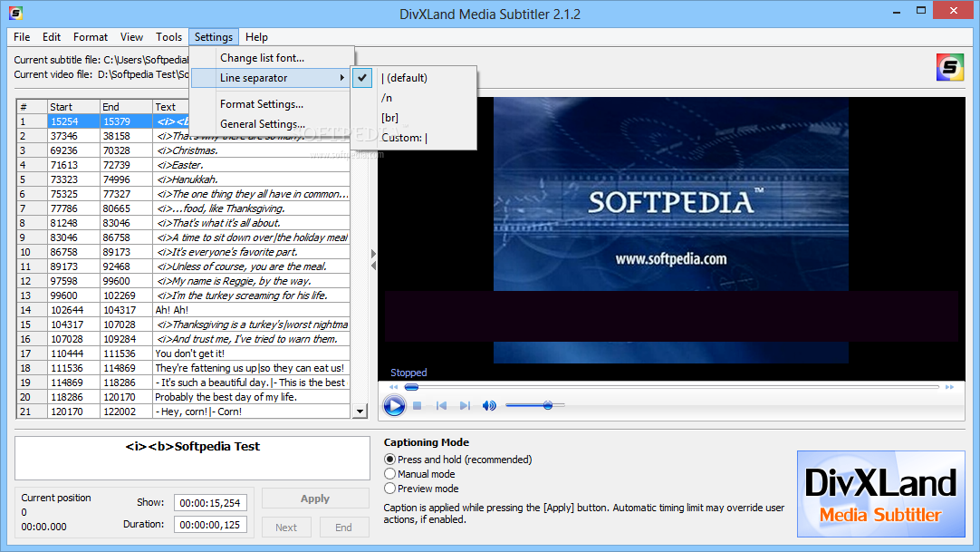Screen dimensions: 980x552
Task: Click the End column header
Action: click(126, 107)
